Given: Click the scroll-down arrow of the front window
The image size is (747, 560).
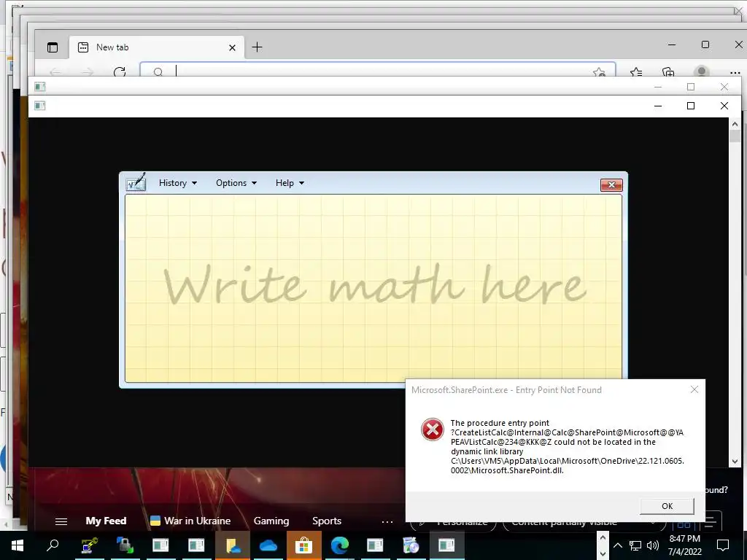Looking at the screenshot, I should 735,461.
